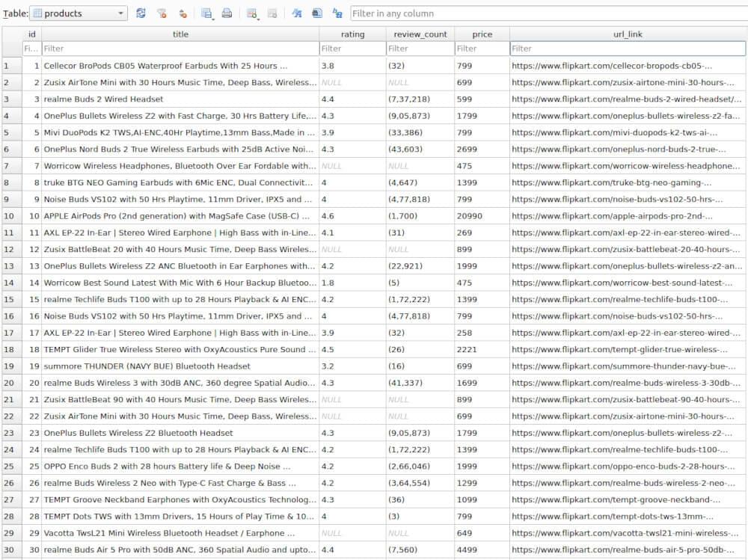Click the 'Filter in any column' search box

(546, 13)
